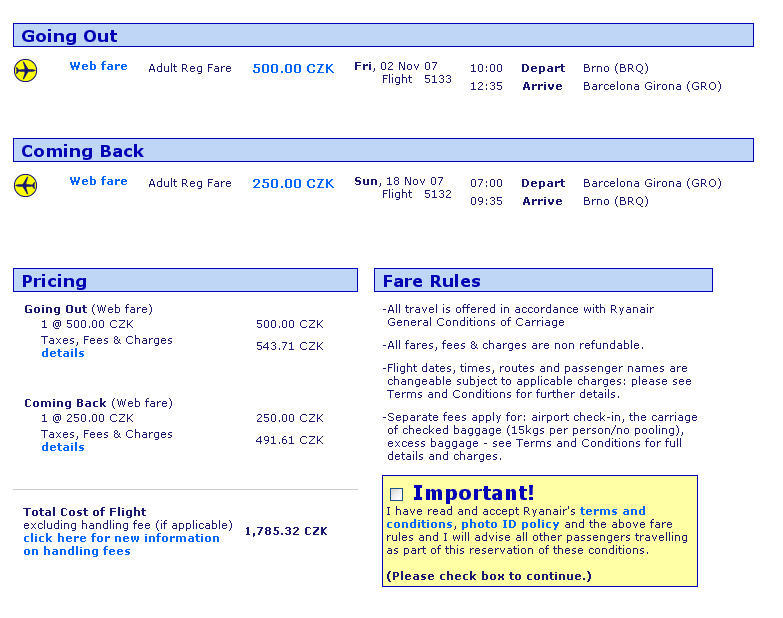The height and width of the screenshot is (618, 783).
Task: Open the photo ID policy link
Action: point(511,524)
